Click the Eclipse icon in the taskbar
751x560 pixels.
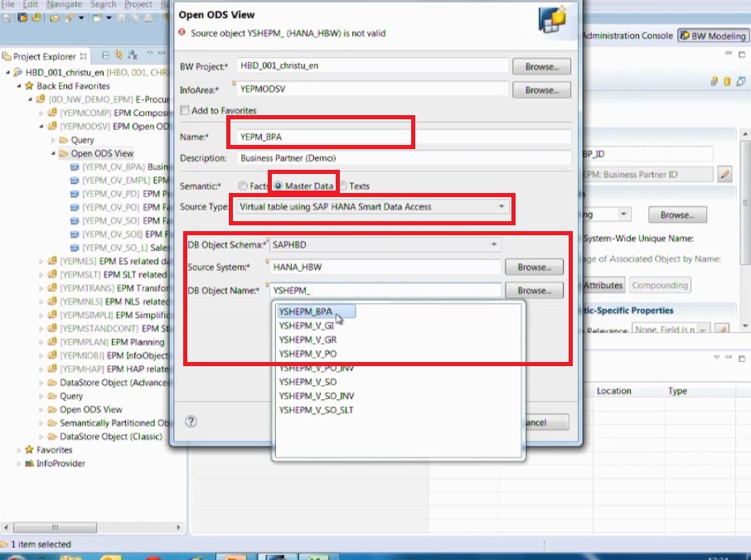click(x=282, y=555)
